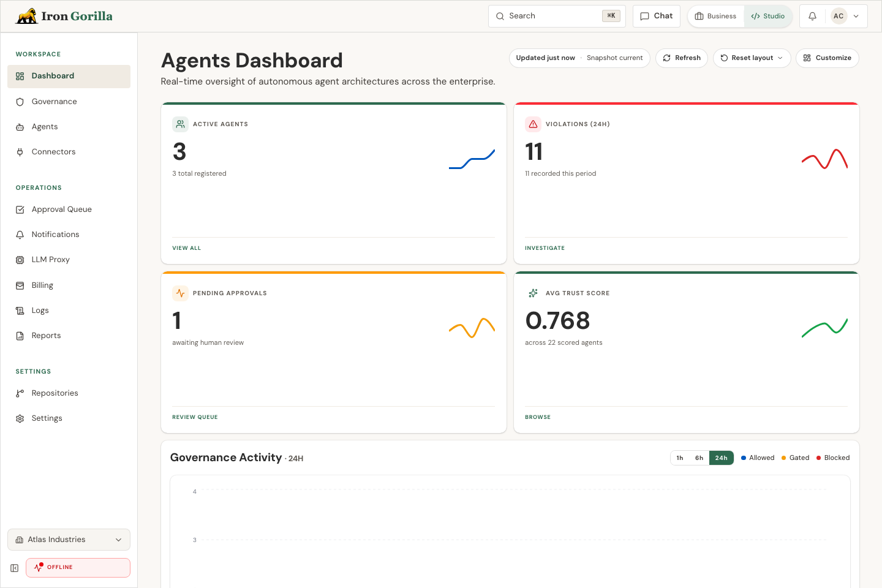Click the Reports document icon

(20, 336)
